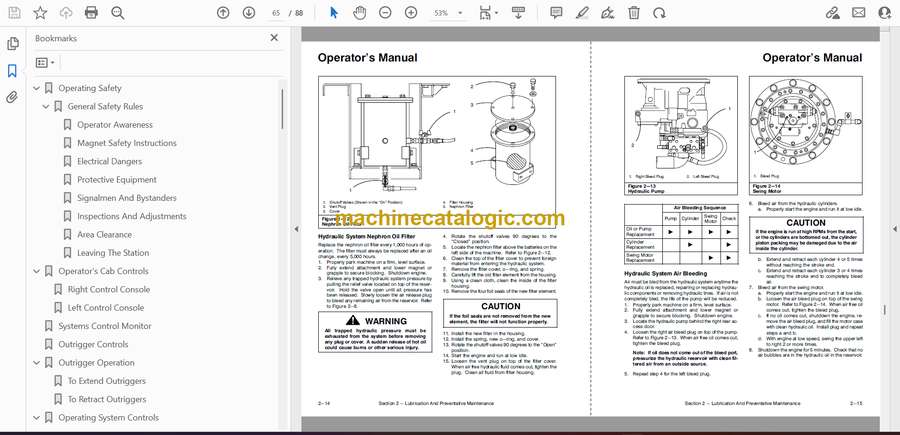Click the scrolling mode keyboard icon
Image resolution: width=900 pixels, height=435 pixels.
tap(518, 13)
